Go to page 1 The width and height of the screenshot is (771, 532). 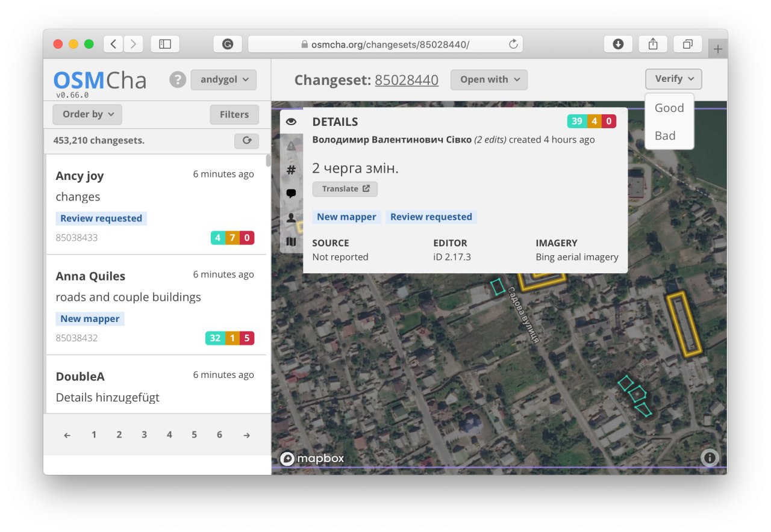94,435
